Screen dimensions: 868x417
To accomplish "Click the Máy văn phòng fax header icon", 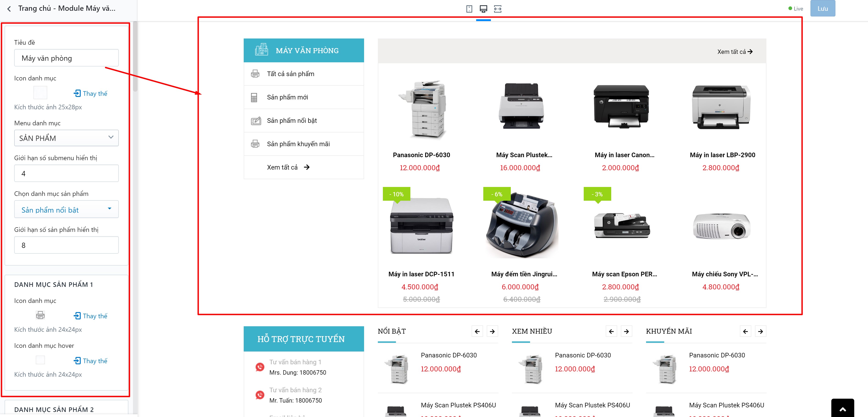I will tap(262, 50).
